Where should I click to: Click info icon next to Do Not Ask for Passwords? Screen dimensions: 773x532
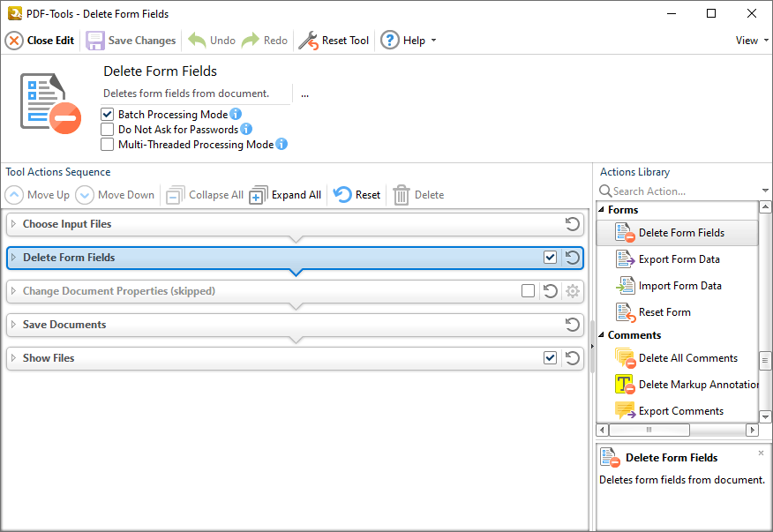point(246,129)
